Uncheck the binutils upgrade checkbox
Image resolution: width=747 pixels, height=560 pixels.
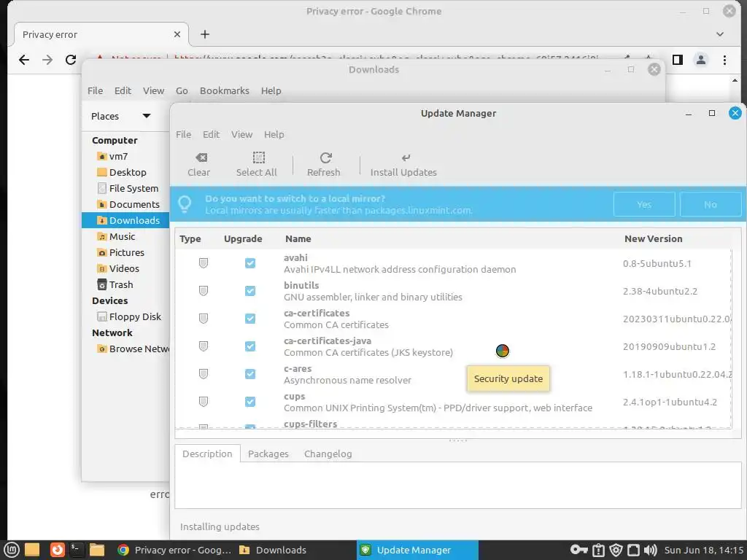[x=250, y=290]
